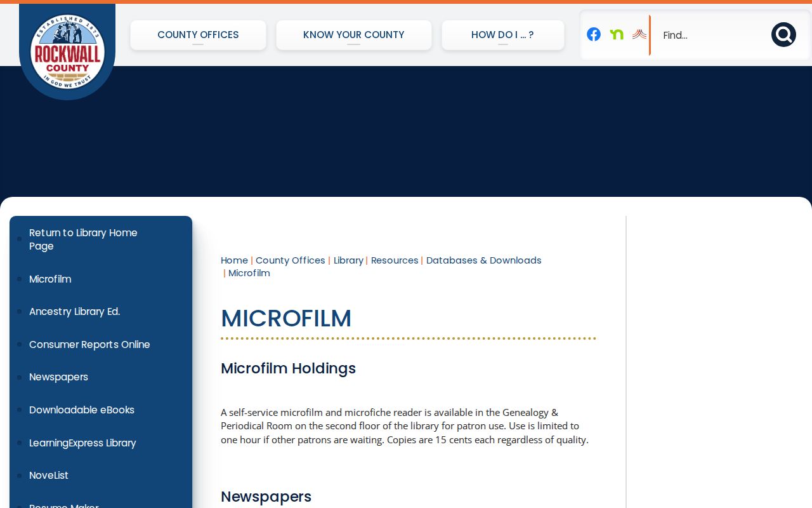Click Library in the breadcrumb
Viewport: 812px width, 508px height.
point(348,260)
